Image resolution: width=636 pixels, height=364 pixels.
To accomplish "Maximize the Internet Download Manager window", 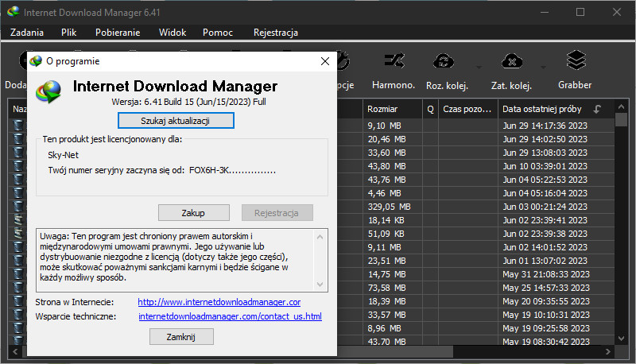I will click(x=580, y=12).
